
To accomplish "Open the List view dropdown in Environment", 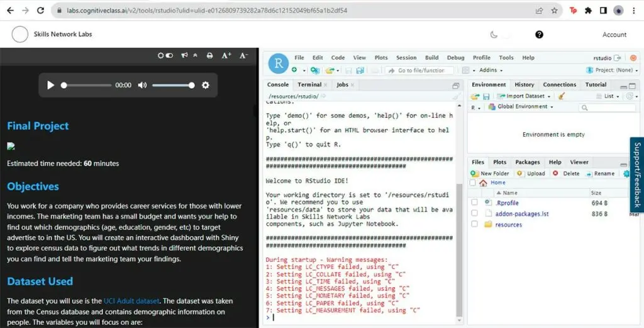I will click(609, 96).
